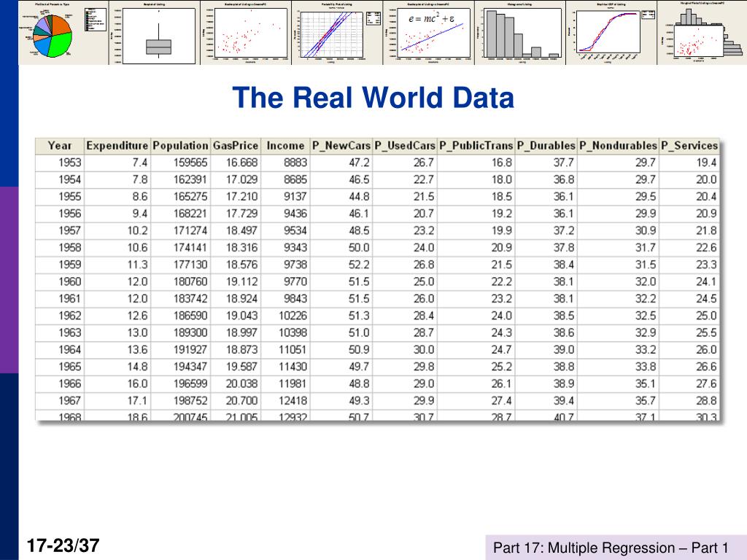Click the boxplot thumbnail in banner
747x560 pixels.
(x=155, y=32)
